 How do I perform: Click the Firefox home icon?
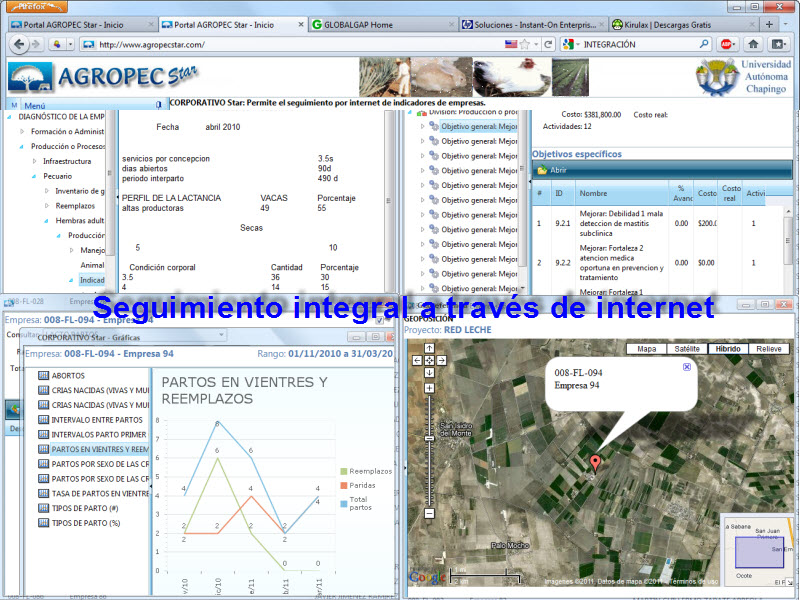[x=753, y=44]
